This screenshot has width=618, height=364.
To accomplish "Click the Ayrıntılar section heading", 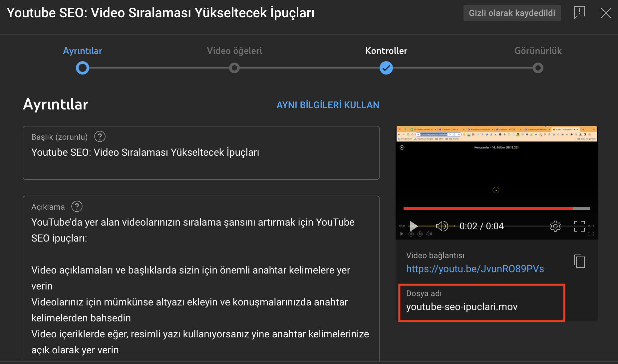I will click(56, 104).
